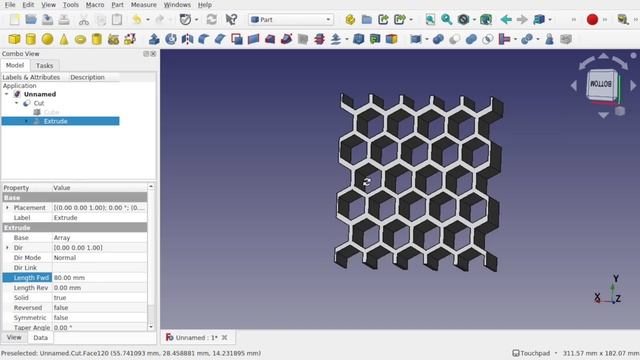Click the Length Fwd value 80.00 mm

tap(100, 278)
